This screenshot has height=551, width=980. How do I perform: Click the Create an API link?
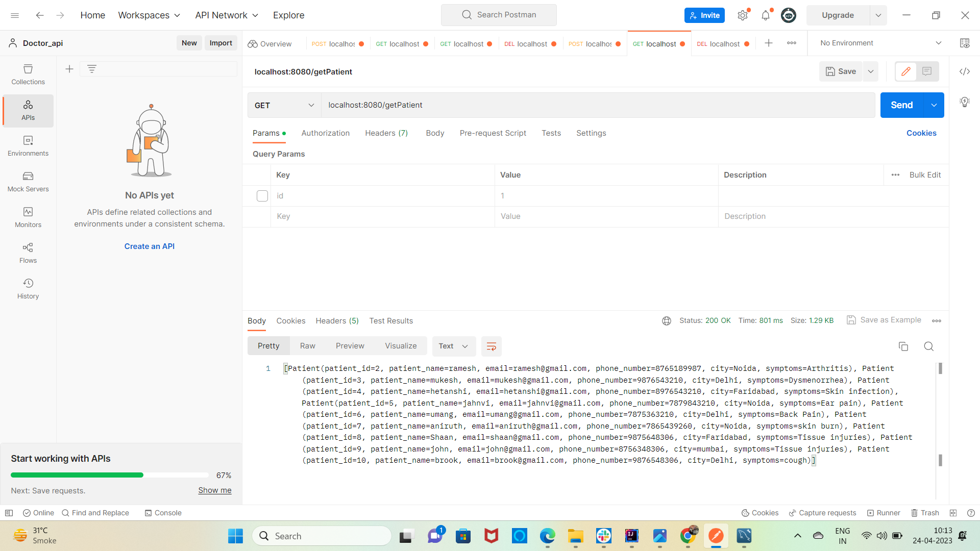click(x=149, y=246)
